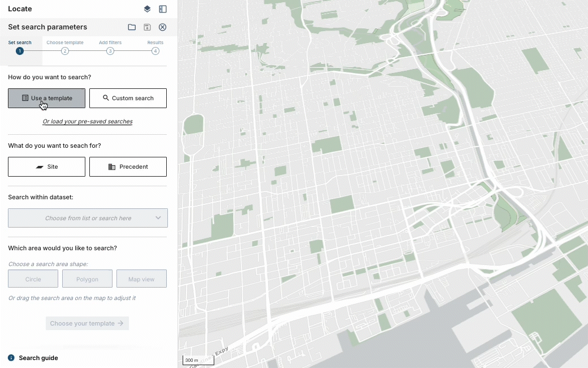Viewport: 588px width, 368px height.
Task: Choose the Custom search option
Action: pyautogui.click(x=128, y=98)
